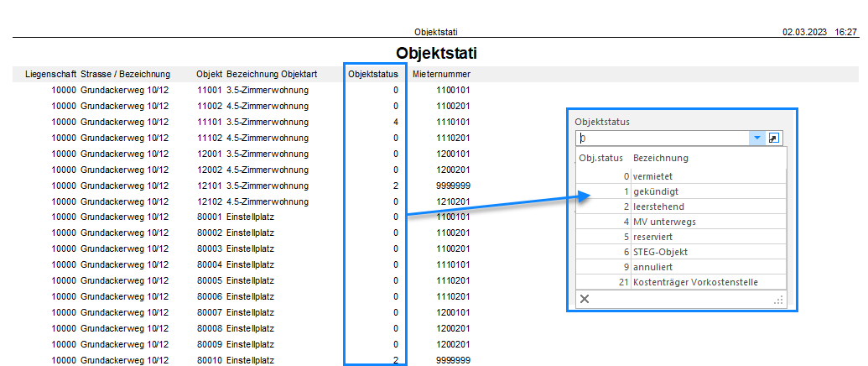Viewport: 868px width, 366px height.
Task: Select object number 80003
Action: click(x=210, y=249)
